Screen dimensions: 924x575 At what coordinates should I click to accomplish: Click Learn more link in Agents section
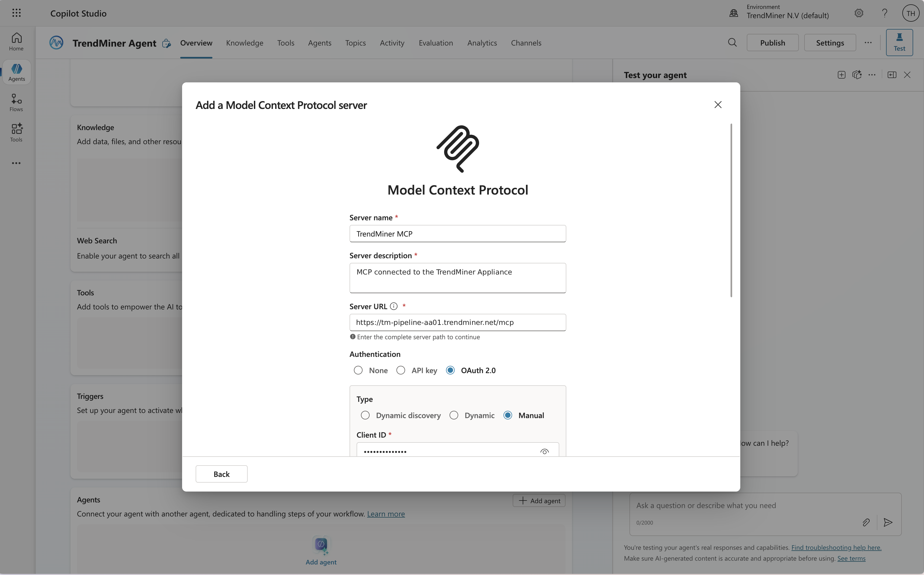pos(386,514)
